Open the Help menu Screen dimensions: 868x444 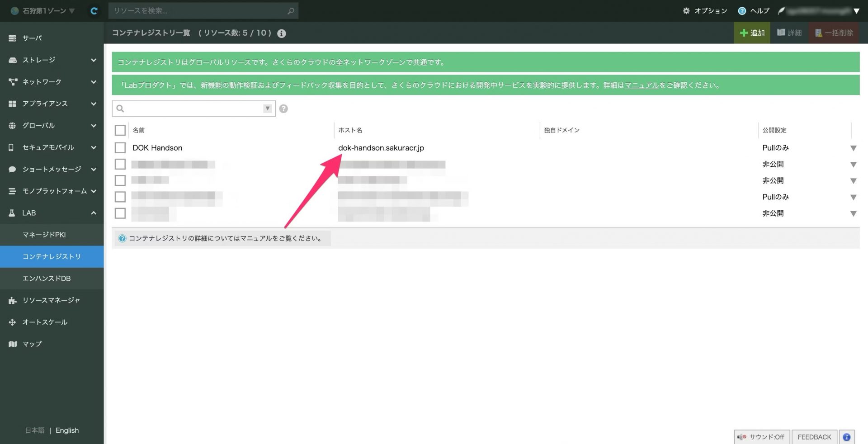click(x=754, y=11)
